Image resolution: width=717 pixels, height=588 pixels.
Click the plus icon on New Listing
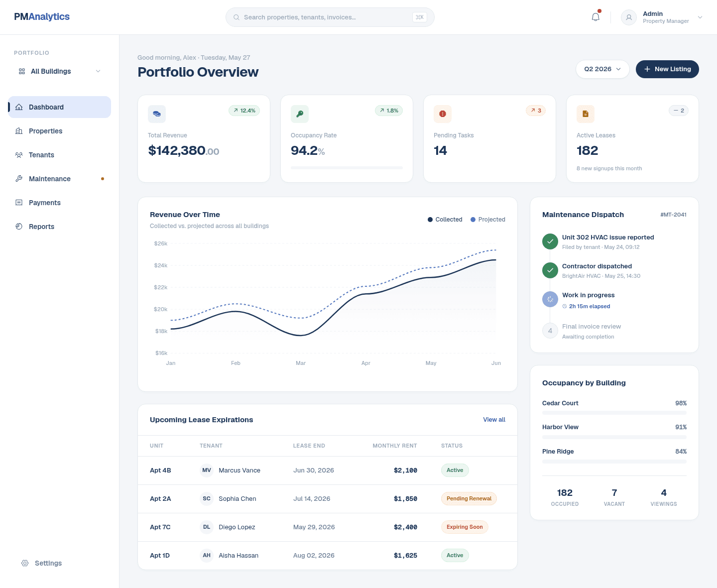click(x=647, y=69)
